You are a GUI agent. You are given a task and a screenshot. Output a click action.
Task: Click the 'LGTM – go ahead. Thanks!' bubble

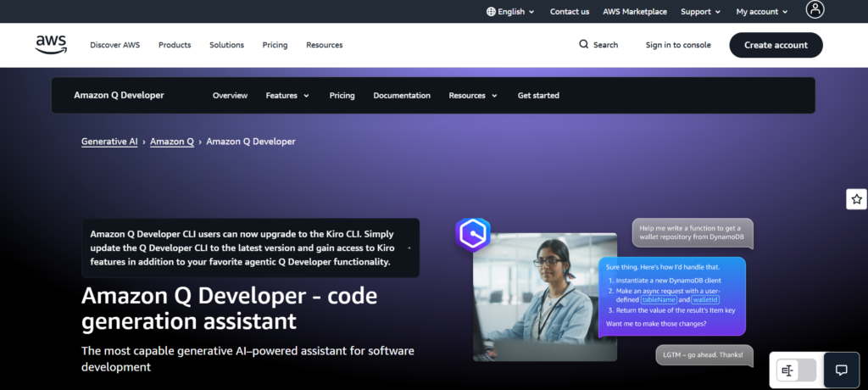tap(704, 354)
